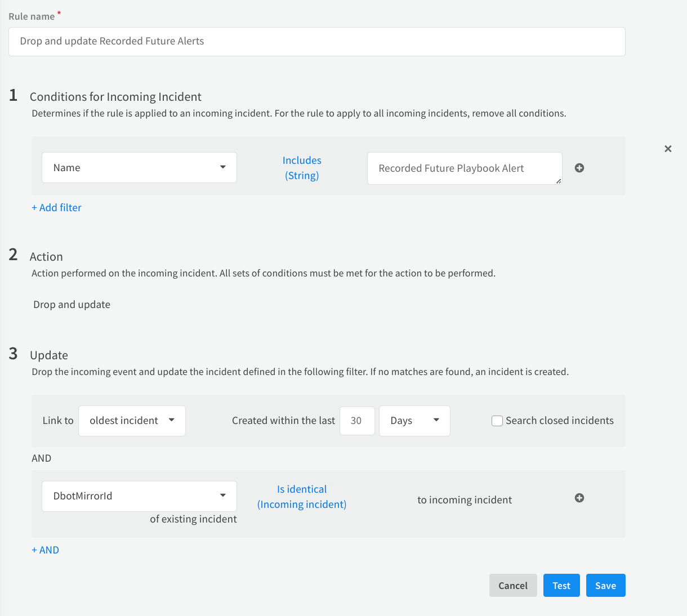Run the rule with the Test button
This screenshot has height=616, width=687.
[561, 586]
